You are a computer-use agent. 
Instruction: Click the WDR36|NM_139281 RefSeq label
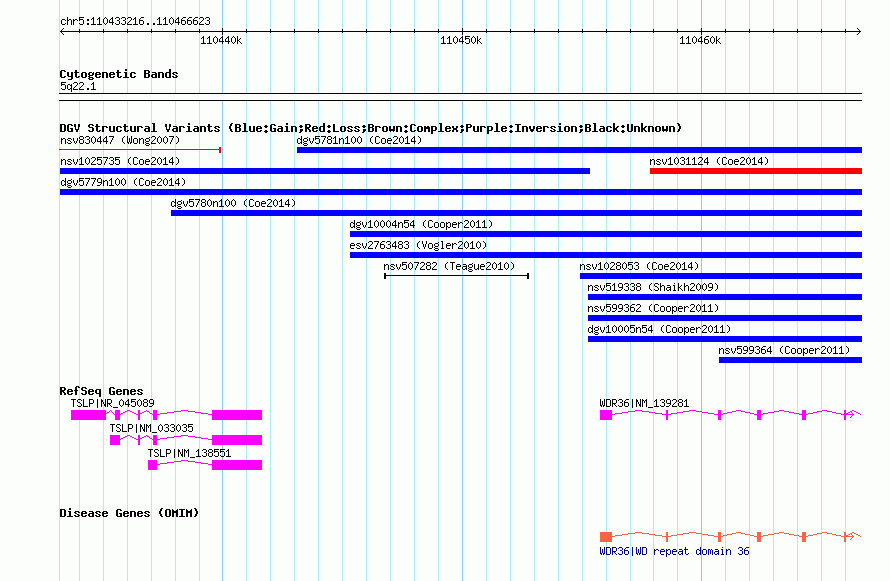(644, 403)
